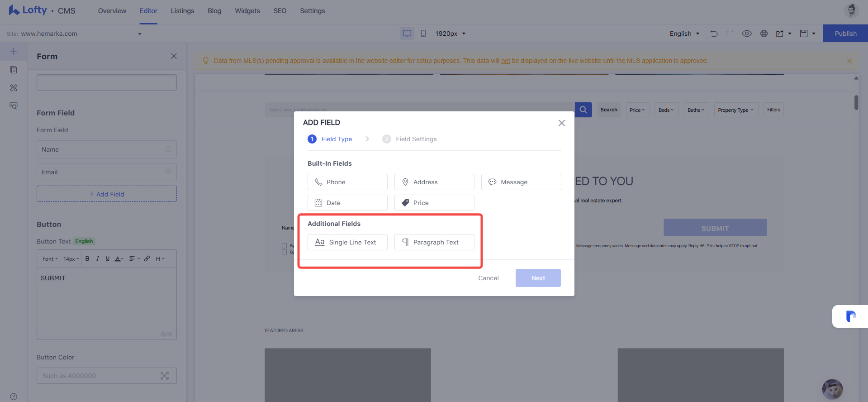Image resolution: width=868 pixels, height=402 pixels.
Task: Insert a link in button text
Action: (x=147, y=258)
